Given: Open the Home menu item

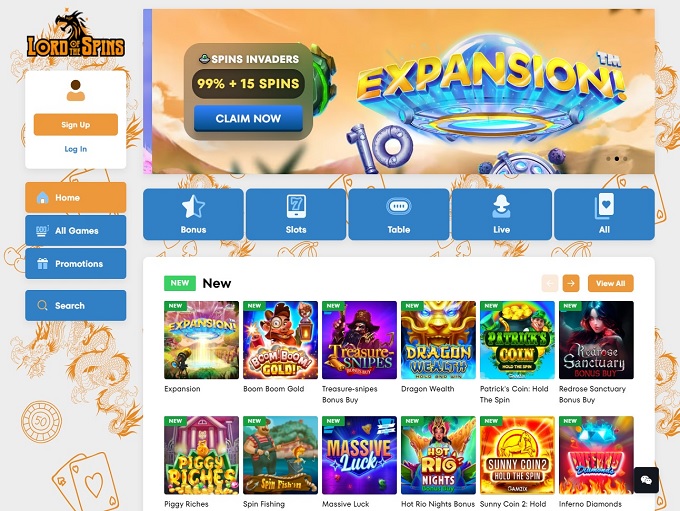Looking at the screenshot, I should click(75, 197).
